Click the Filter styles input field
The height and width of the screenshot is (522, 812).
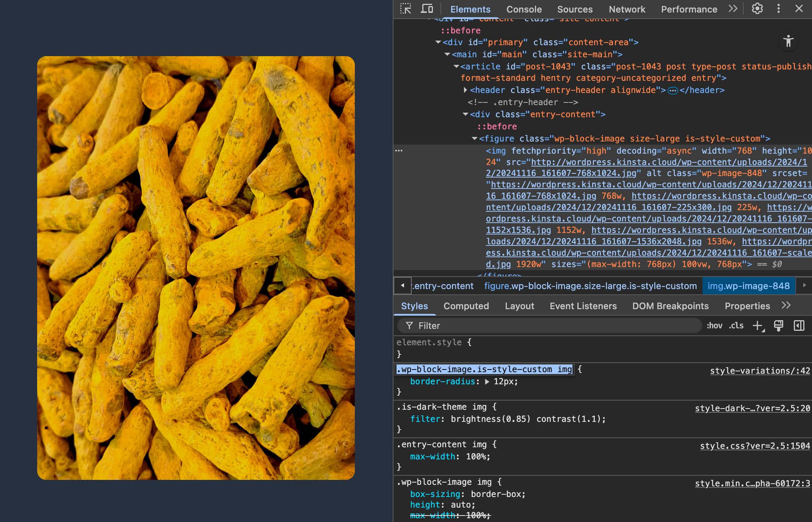(x=550, y=325)
